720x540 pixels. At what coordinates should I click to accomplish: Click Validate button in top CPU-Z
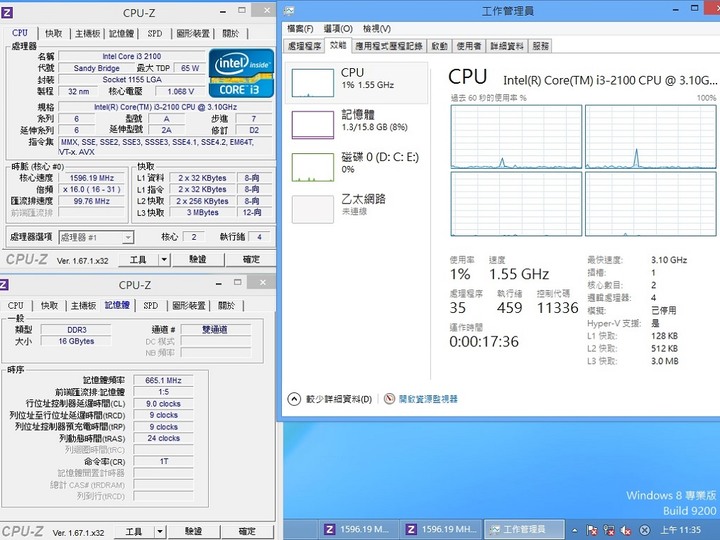pos(198,260)
